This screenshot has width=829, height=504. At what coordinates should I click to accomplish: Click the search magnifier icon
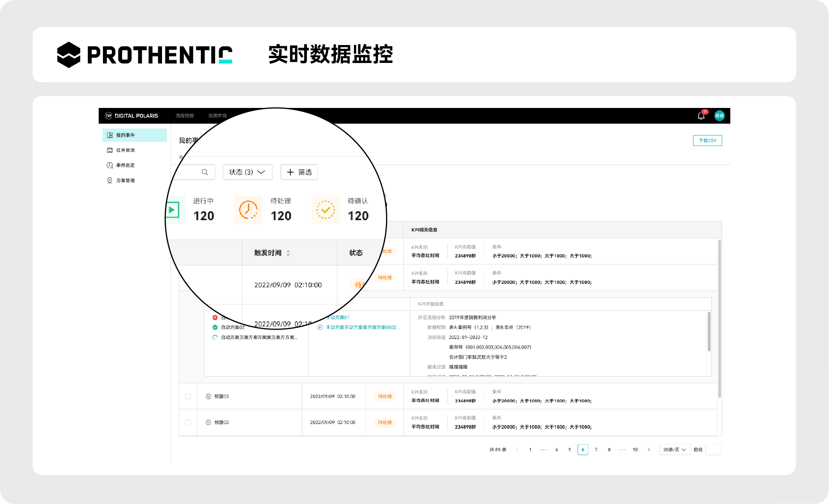pos(205,172)
